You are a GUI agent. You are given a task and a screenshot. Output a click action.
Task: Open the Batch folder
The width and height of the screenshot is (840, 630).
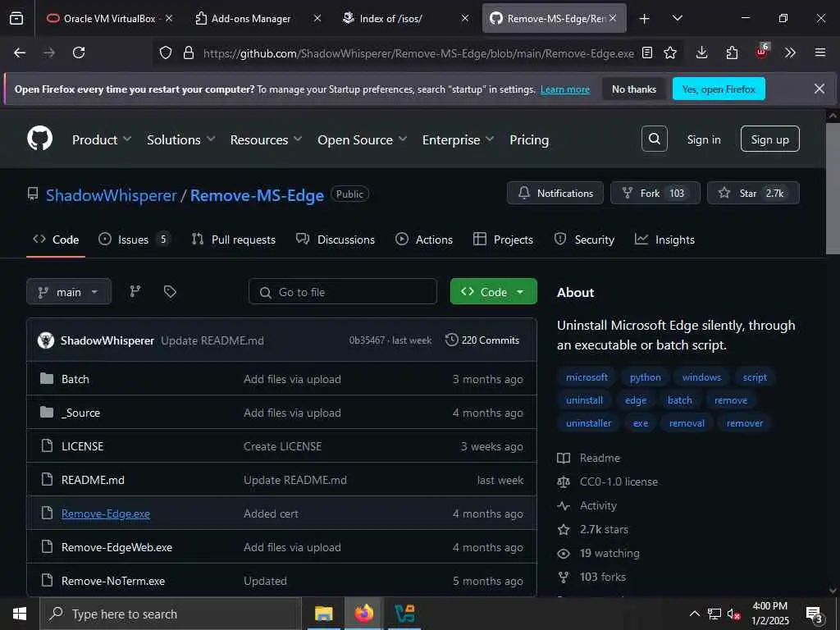tap(75, 379)
